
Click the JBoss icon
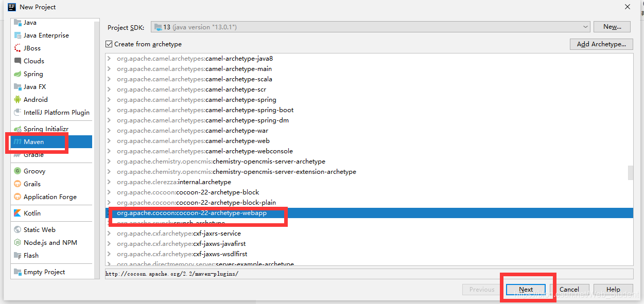[x=18, y=48]
